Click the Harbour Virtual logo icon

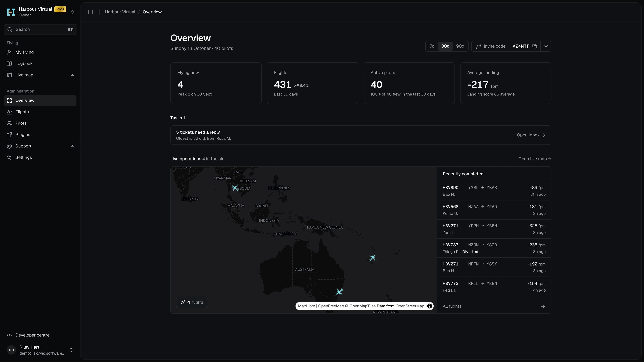(x=11, y=12)
